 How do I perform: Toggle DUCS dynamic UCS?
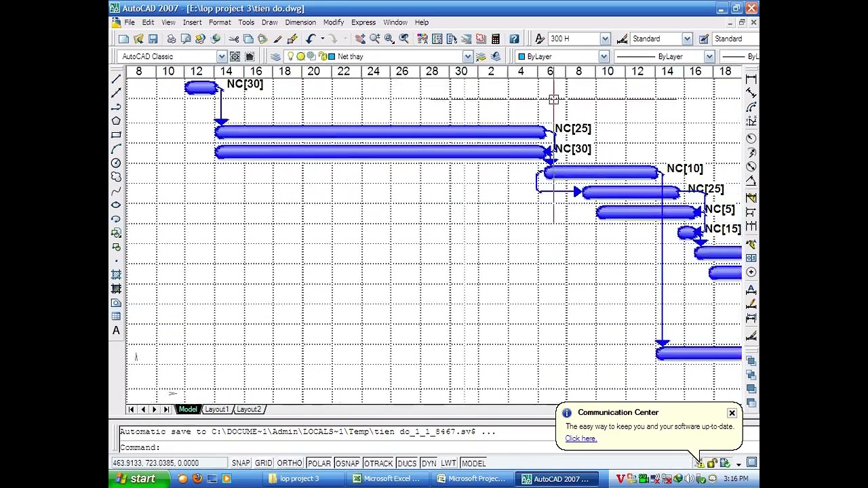(x=407, y=463)
